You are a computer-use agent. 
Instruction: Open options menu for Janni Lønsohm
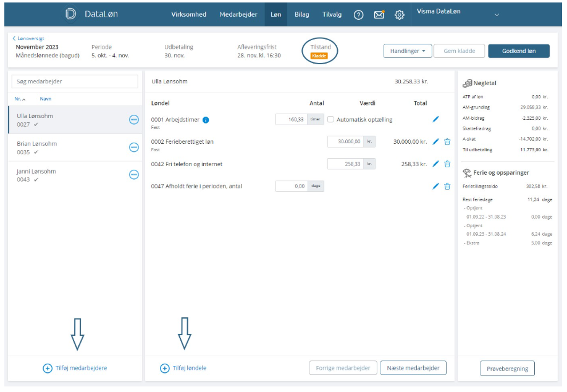134,175
